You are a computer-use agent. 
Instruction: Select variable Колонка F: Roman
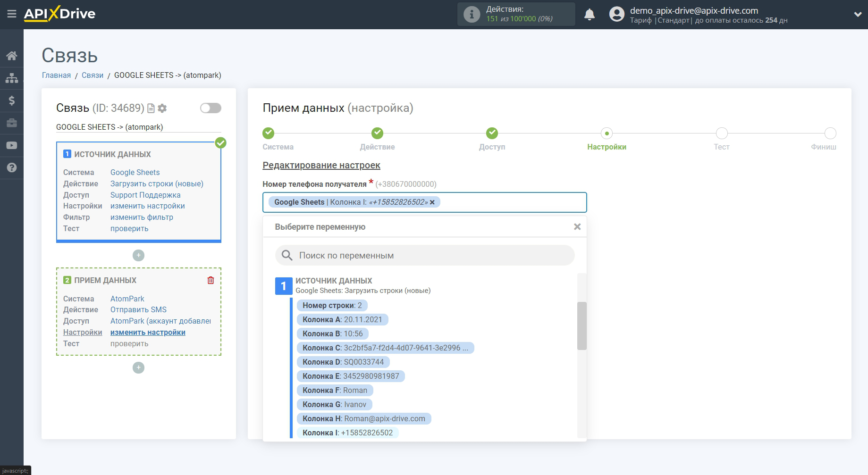[335, 390]
